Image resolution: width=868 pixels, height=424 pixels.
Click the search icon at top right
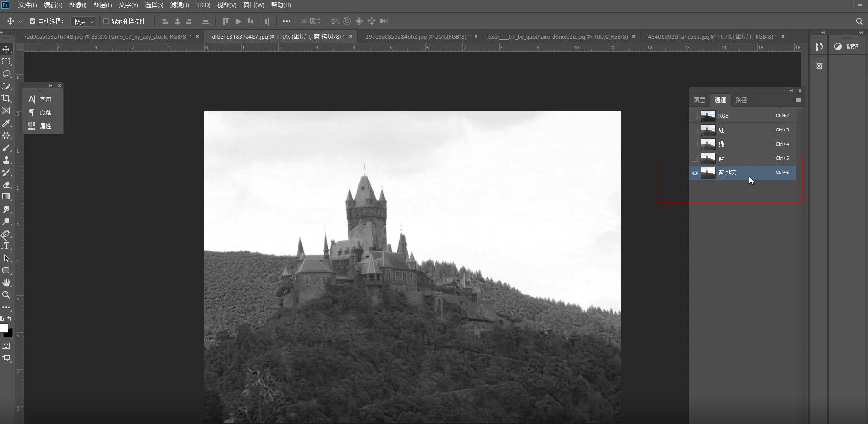tap(859, 21)
